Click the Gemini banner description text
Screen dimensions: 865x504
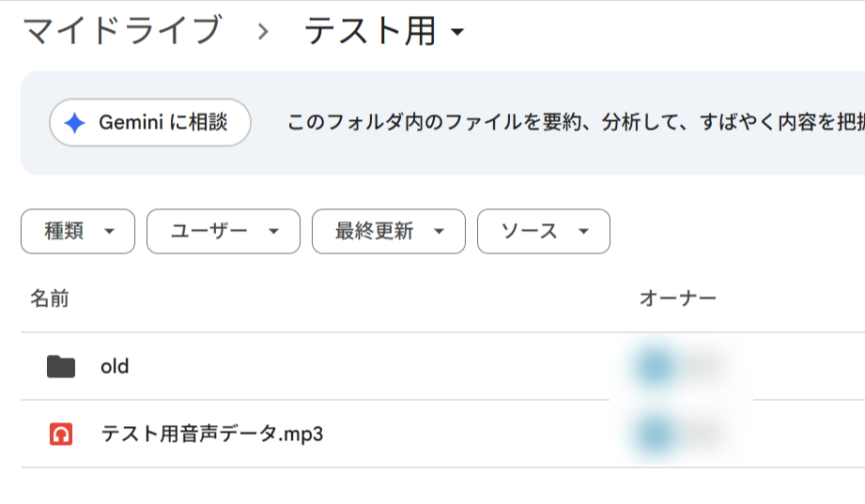point(576,122)
